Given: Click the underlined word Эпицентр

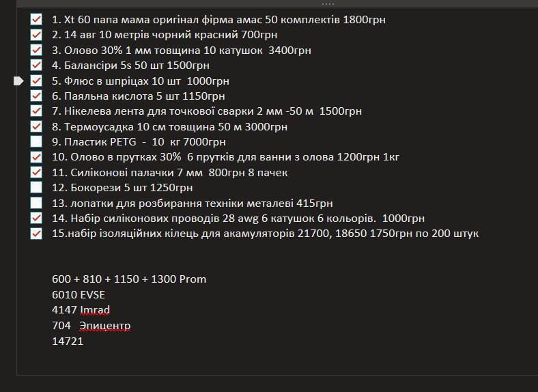Looking at the screenshot, I should click(104, 325).
